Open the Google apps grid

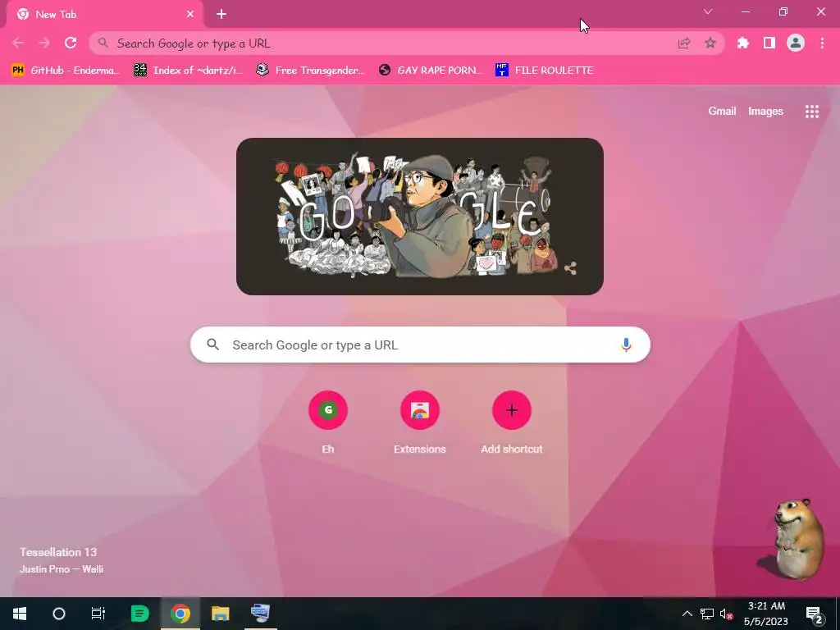click(811, 112)
